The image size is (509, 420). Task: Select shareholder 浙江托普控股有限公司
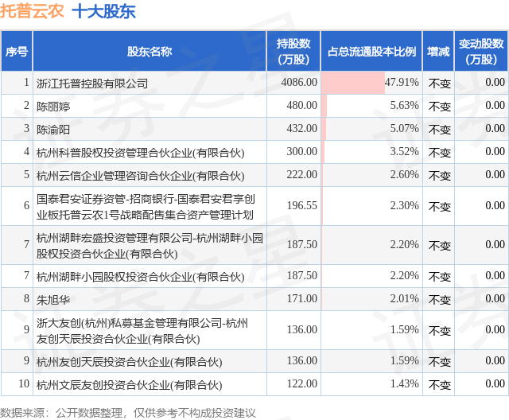(x=92, y=83)
